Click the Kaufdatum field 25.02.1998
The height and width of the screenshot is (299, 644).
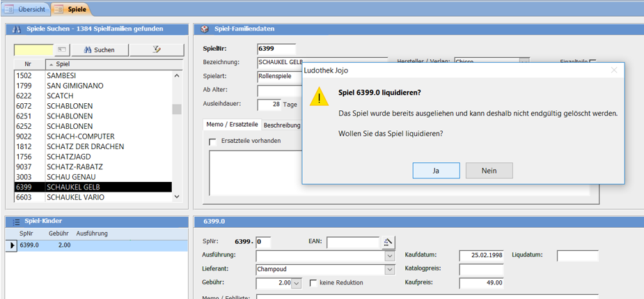coord(481,255)
